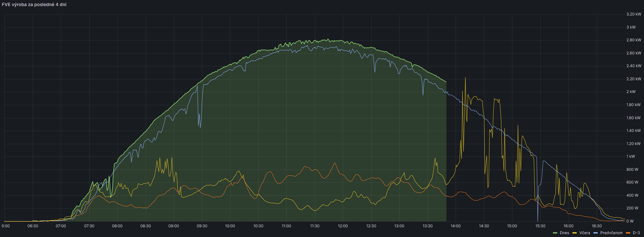Click the yellow Včera legend color swatch
644x237 pixels.
pos(575,233)
